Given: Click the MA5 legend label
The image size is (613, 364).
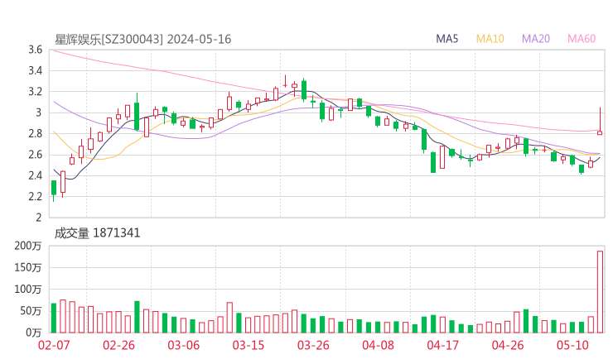Looking at the screenshot, I should click(446, 39).
